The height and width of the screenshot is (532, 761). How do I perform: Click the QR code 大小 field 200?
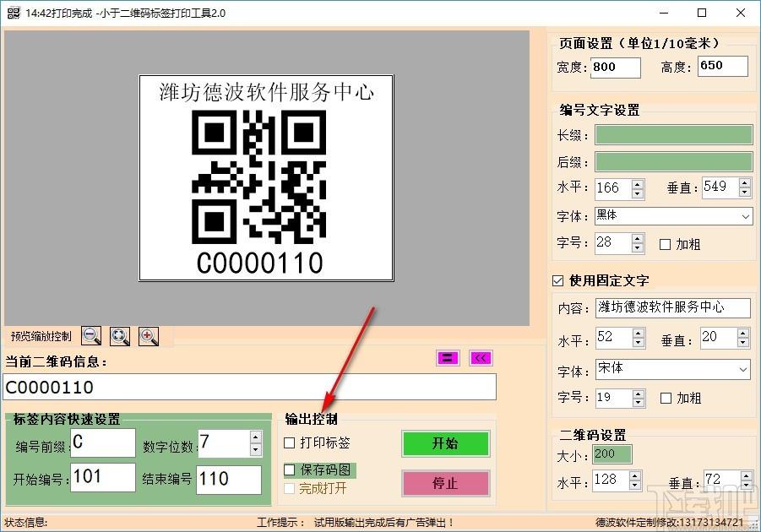click(x=612, y=454)
